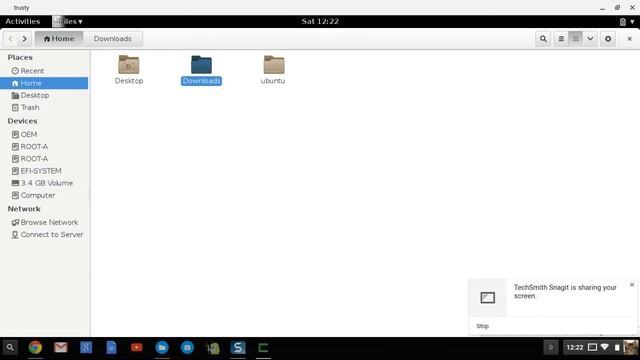Dismiss the Snagit sharing notification
This screenshot has height=360, width=640.
[632, 285]
